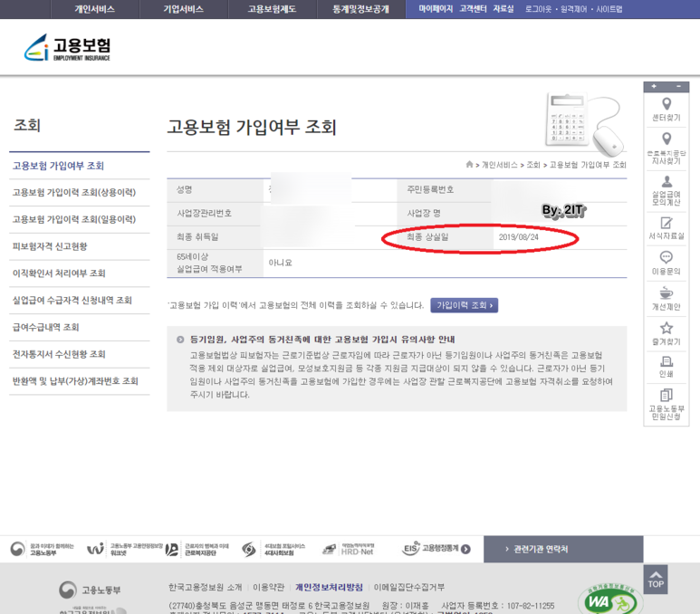The image size is (700, 614).
Task: Click the 최종 취득일 label cell
Action: click(x=216, y=237)
